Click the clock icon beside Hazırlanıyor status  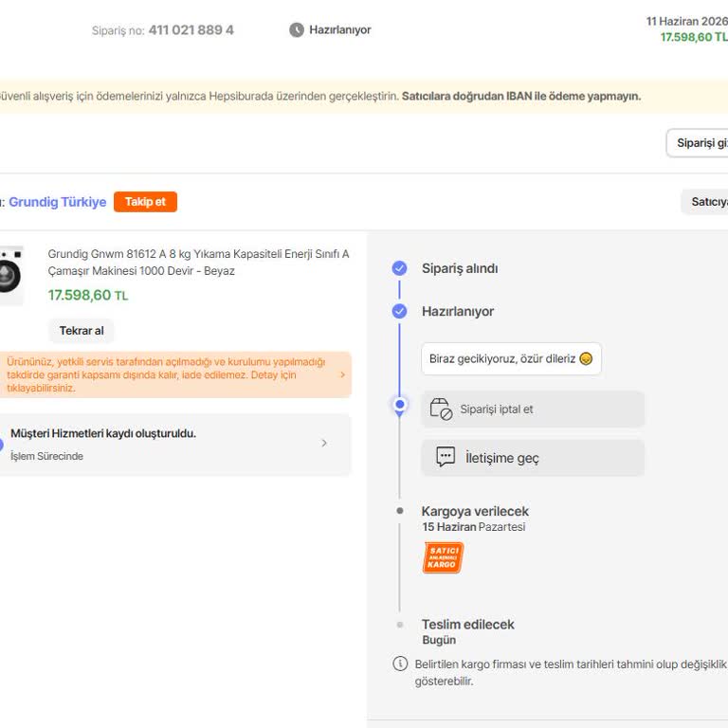[x=297, y=30]
